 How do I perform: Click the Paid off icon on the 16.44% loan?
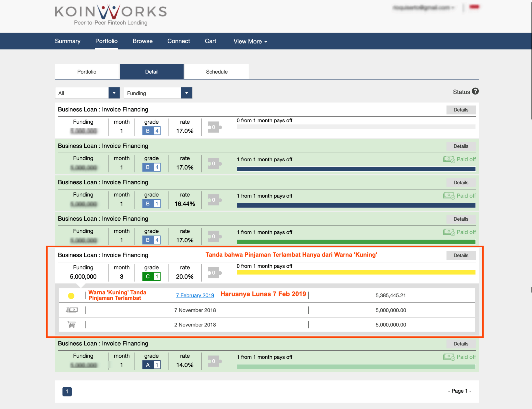click(459, 195)
